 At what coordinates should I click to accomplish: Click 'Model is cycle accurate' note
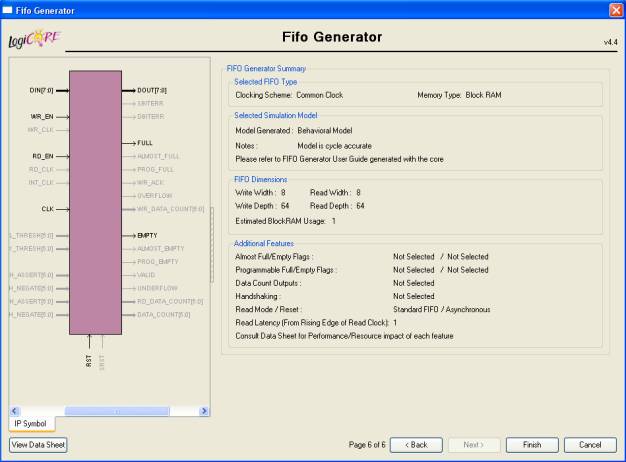(x=335, y=146)
